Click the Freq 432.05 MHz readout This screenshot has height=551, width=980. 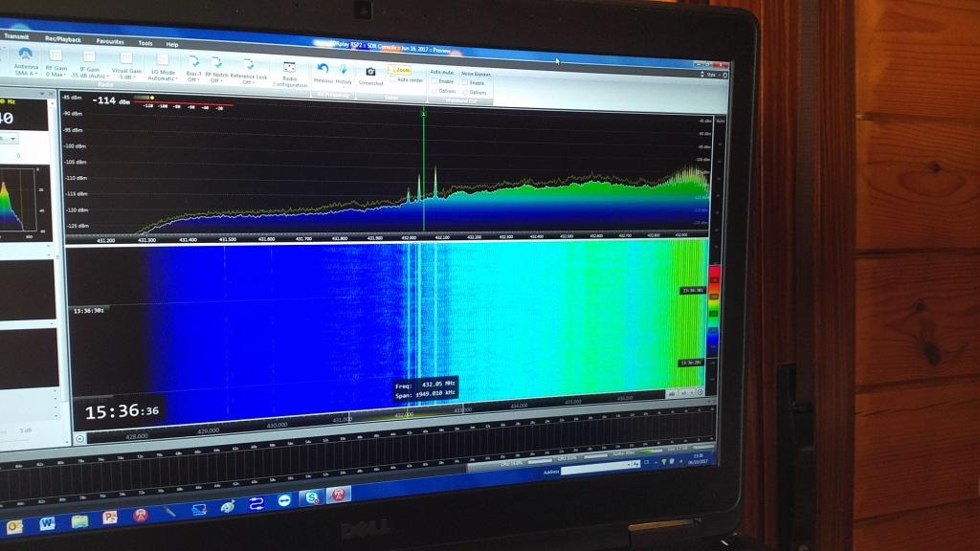(426, 385)
